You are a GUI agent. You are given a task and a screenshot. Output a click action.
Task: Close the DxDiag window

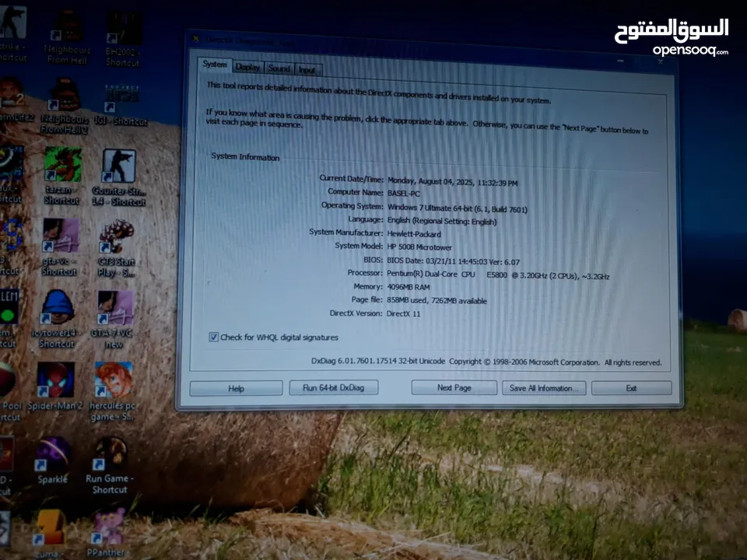tap(661, 62)
